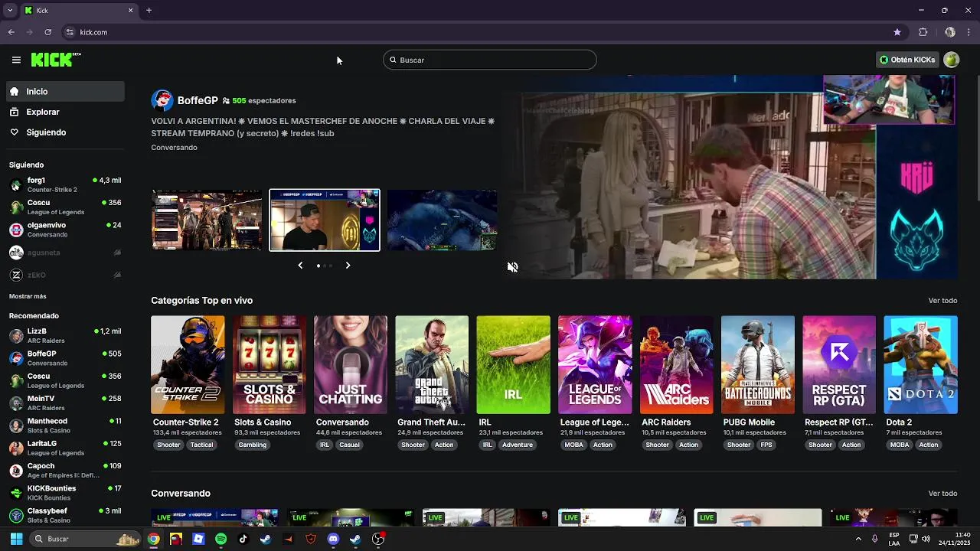The width and height of the screenshot is (980, 551).
Task: Open ARC Raiders category card
Action: point(677,365)
